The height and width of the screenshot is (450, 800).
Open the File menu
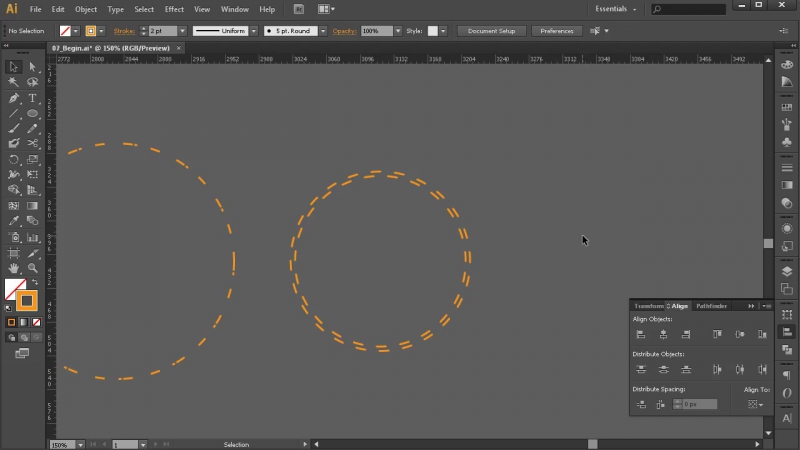[x=35, y=9]
